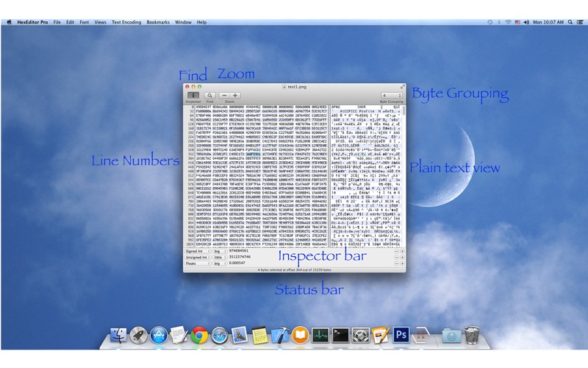
Task: Launch Photoshop from the dock
Action: coord(401,335)
